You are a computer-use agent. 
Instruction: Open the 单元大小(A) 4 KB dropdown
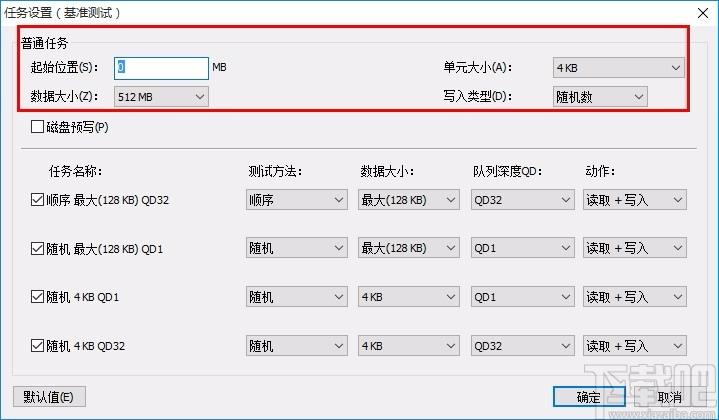619,68
